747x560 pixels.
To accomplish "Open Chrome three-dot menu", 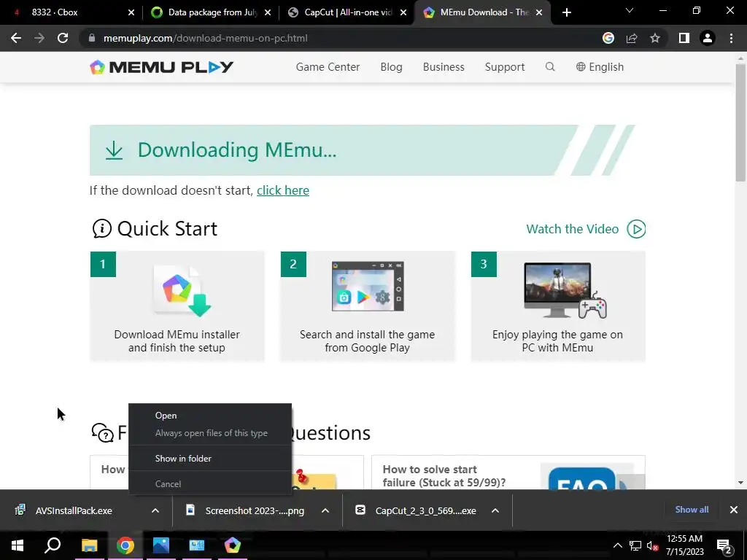I will 731,38.
